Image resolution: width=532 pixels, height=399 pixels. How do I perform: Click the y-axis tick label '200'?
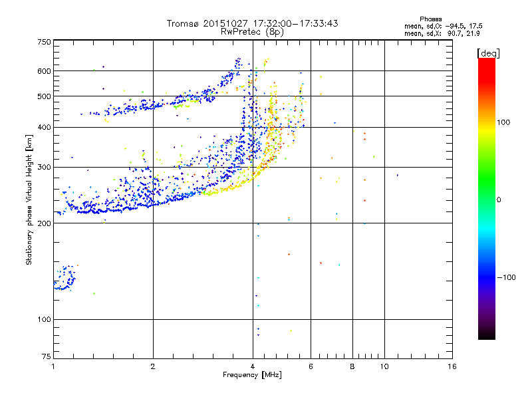[44, 223]
